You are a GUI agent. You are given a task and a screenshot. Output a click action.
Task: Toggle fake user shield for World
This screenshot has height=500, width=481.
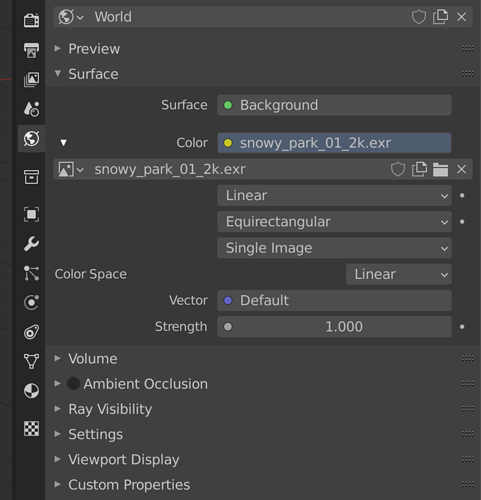click(419, 17)
